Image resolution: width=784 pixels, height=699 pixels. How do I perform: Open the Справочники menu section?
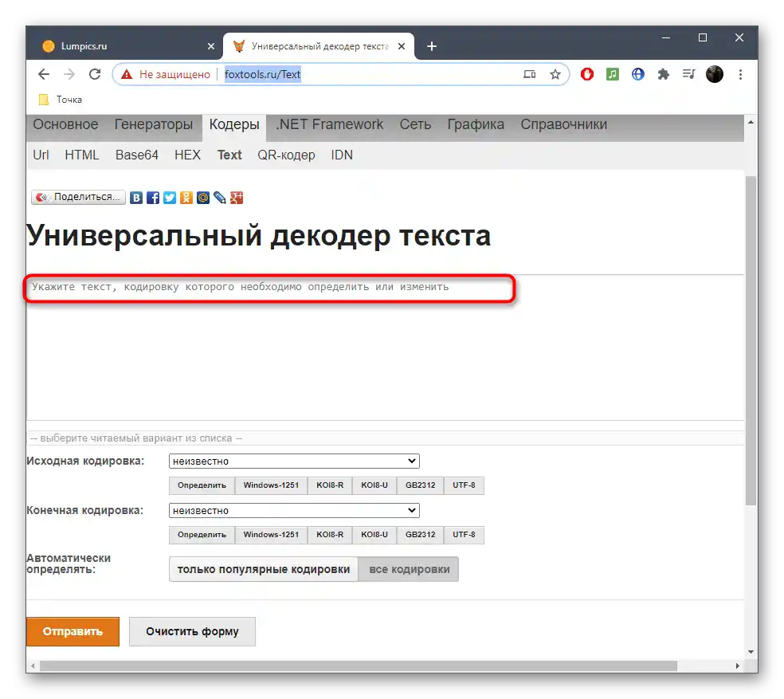[563, 124]
